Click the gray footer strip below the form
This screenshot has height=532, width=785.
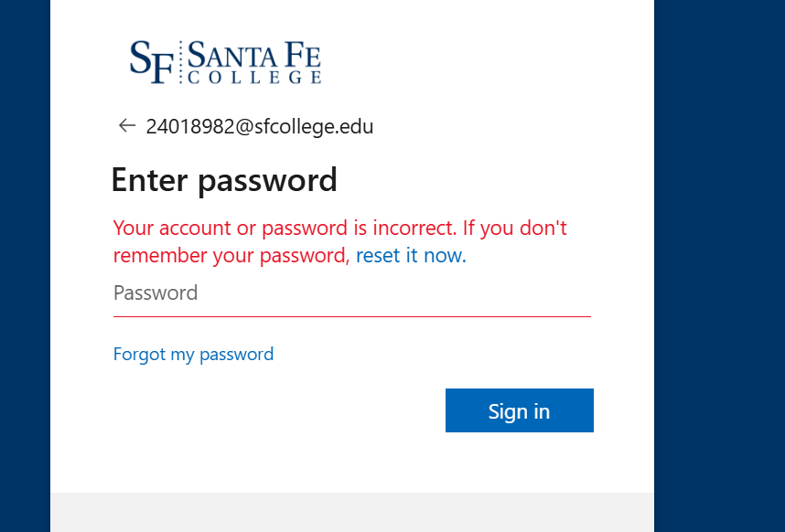coord(352,512)
